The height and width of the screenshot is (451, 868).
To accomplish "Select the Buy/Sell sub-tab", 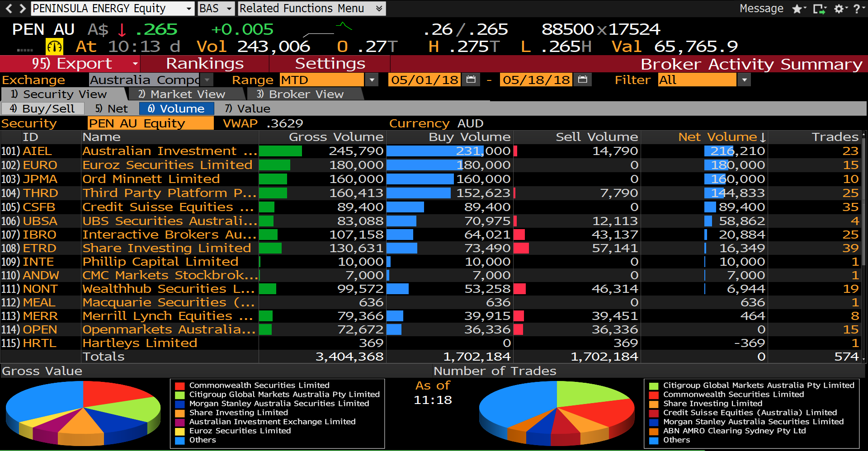I will (x=42, y=108).
